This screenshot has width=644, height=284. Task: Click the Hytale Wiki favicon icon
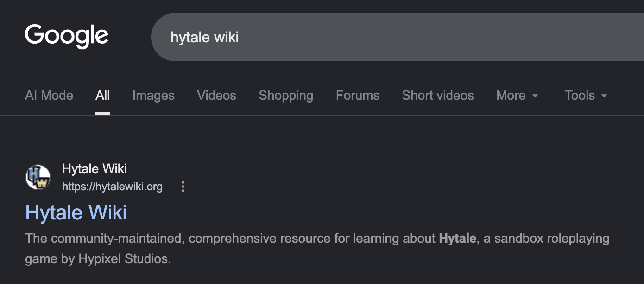(x=38, y=177)
